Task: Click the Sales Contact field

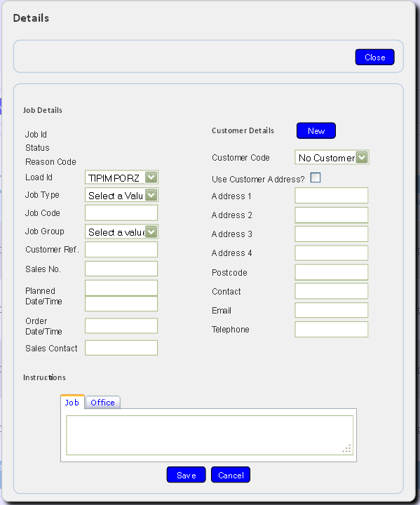Action: coord(121,348)
